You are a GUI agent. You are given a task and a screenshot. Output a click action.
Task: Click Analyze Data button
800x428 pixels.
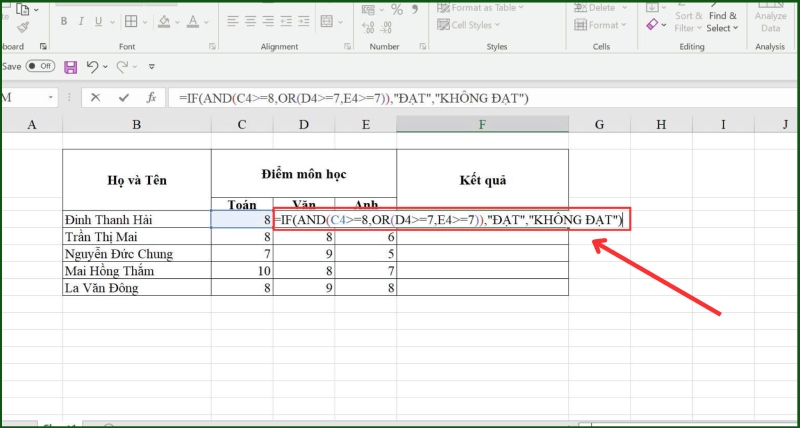tap(771, 16)
